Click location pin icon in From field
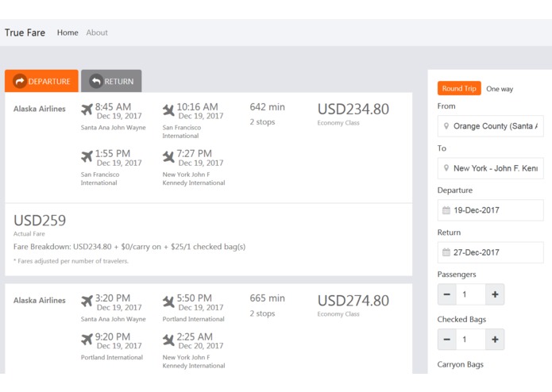 [x=446, y=126]
